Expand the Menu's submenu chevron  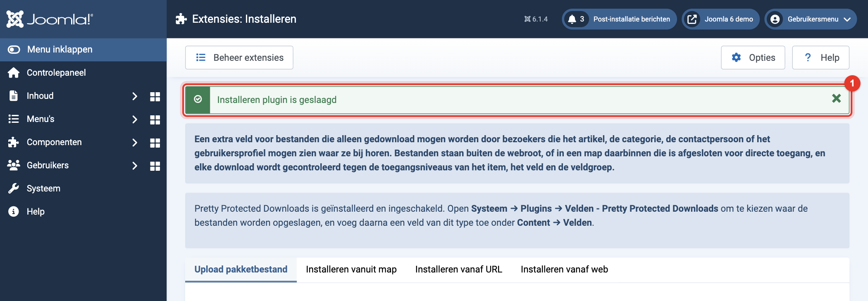pyautogui.click(x=134, y=119)
